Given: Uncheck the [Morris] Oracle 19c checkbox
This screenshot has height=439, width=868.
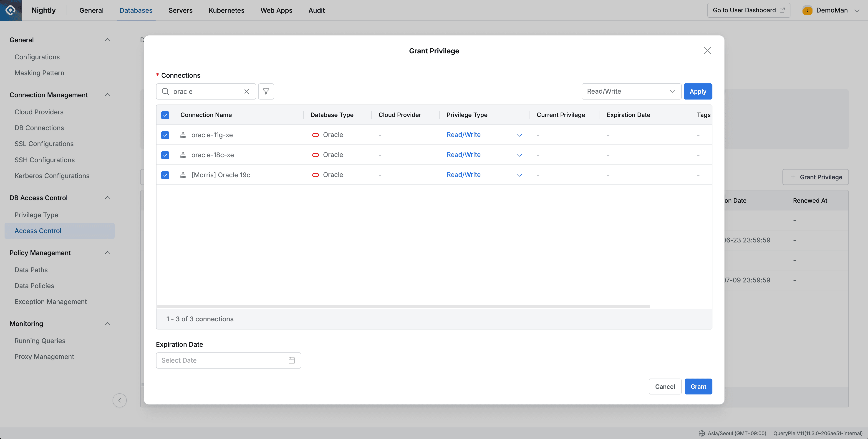Looking at the screenshot, I should point(165,175).
